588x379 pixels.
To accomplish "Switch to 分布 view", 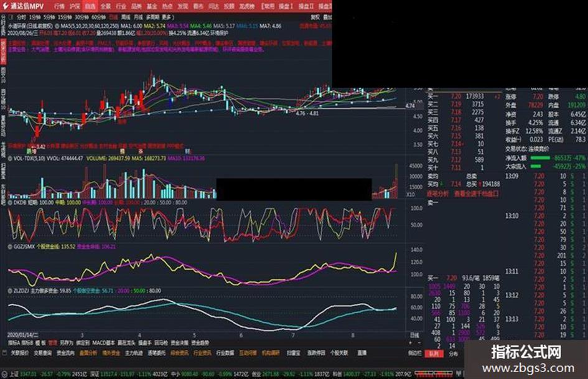I will click(x=454, y=353).
